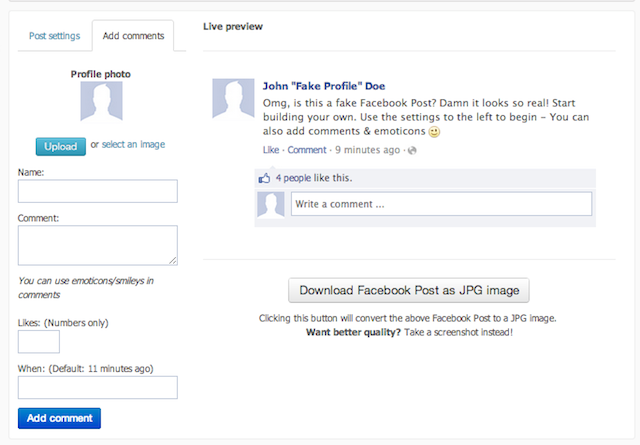Click the Likes number field
640x445 pixels.
click(x=39, y=342)
